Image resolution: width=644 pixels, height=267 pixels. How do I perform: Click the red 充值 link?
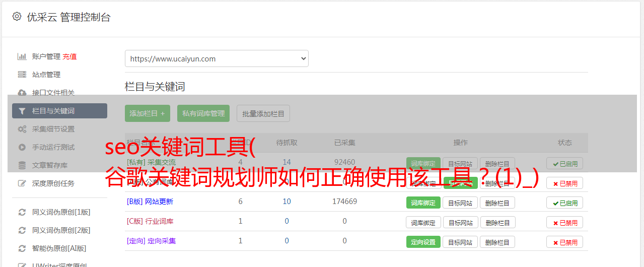click(x=70, y=56)
